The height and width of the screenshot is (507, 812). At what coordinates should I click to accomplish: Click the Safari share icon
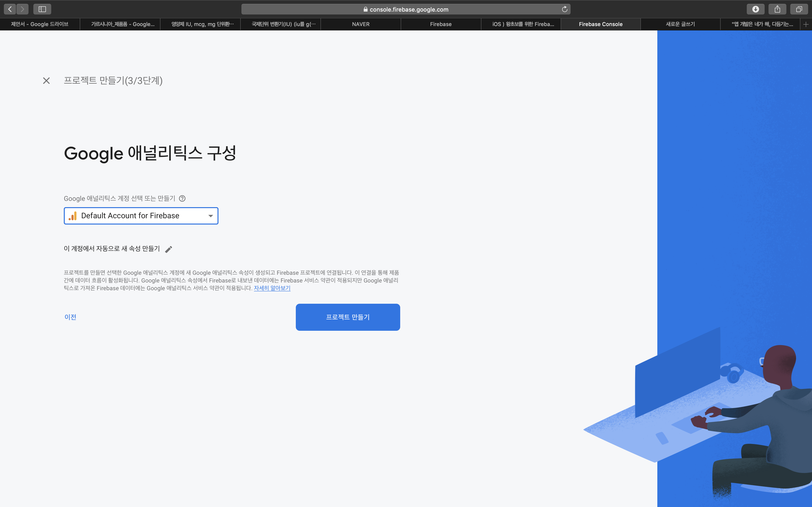click(x=777, y=9)
